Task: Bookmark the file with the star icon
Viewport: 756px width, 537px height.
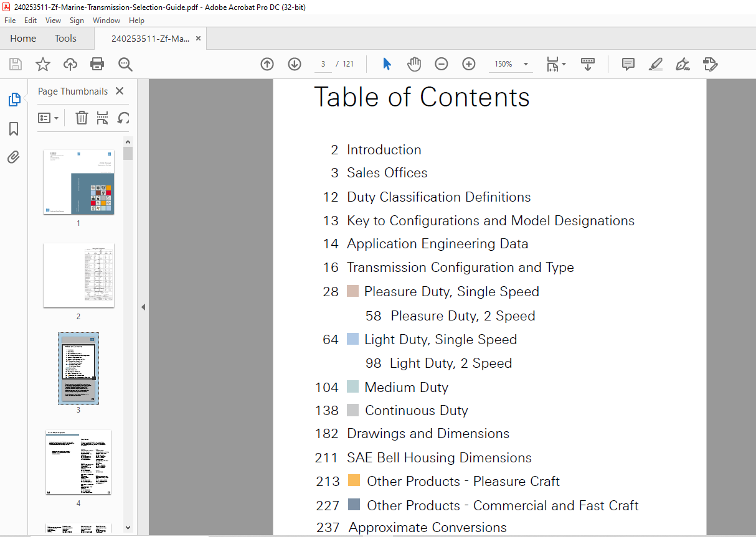Action: pyautogui.click(x=43, y=64)
